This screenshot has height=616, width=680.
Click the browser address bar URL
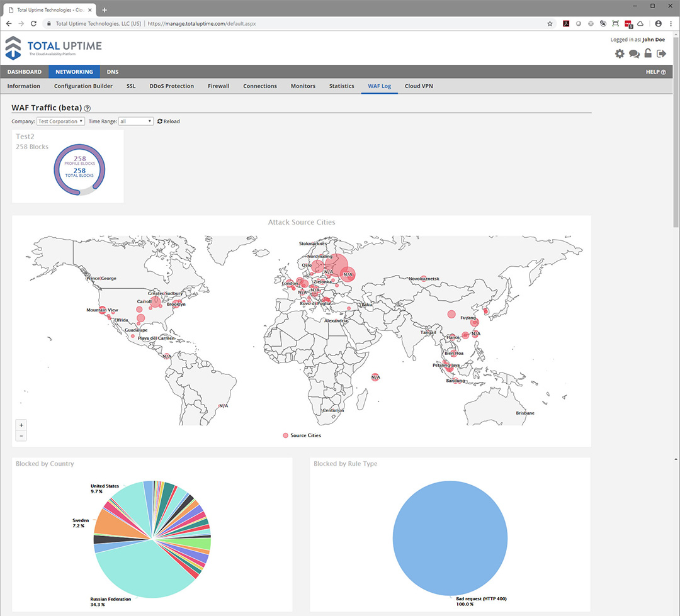[201, 23]
